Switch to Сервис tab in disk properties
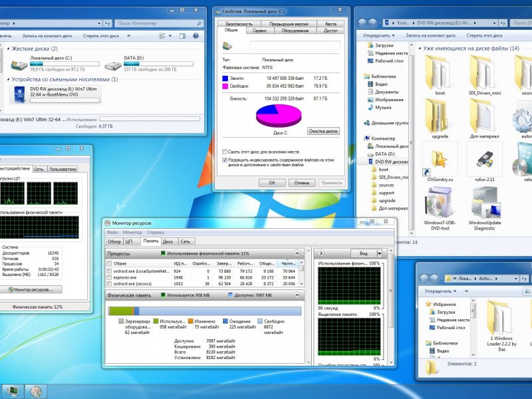The width and height of the screenshot is (532, 399). (x=259, y=31)
